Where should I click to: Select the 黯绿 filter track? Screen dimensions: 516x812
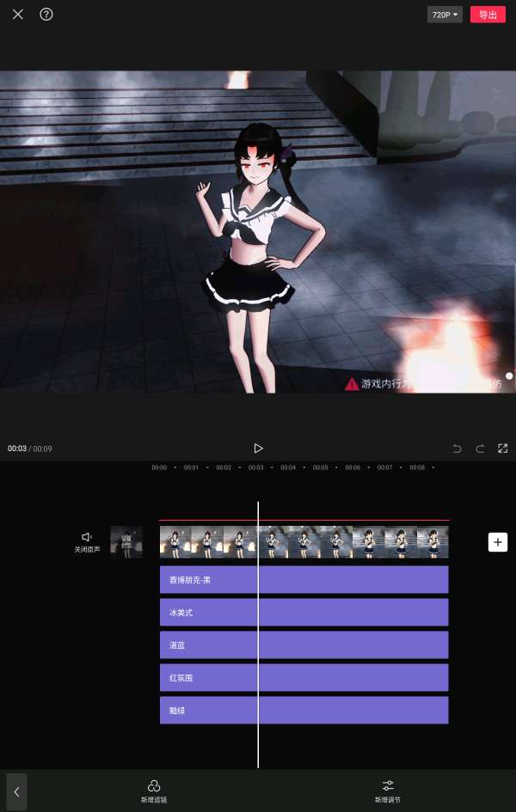coord(304,711)
